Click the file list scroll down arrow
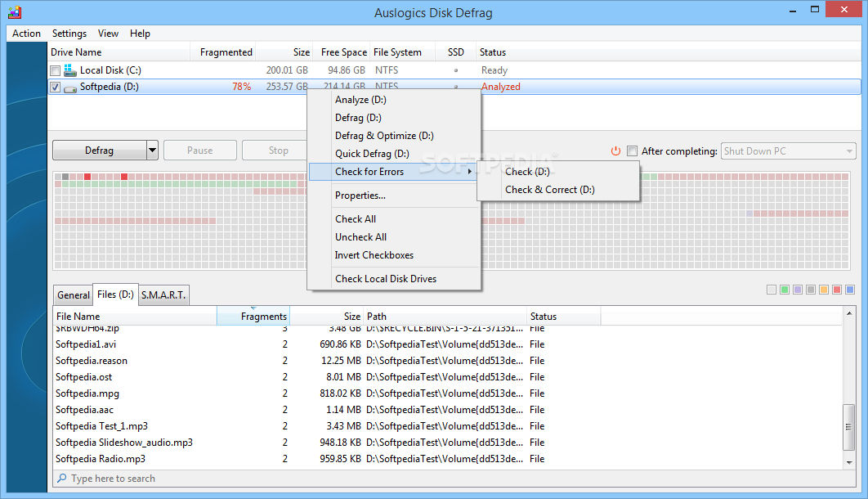The width and height of the screenshot is (868, 499). click(x=849, y=462)
